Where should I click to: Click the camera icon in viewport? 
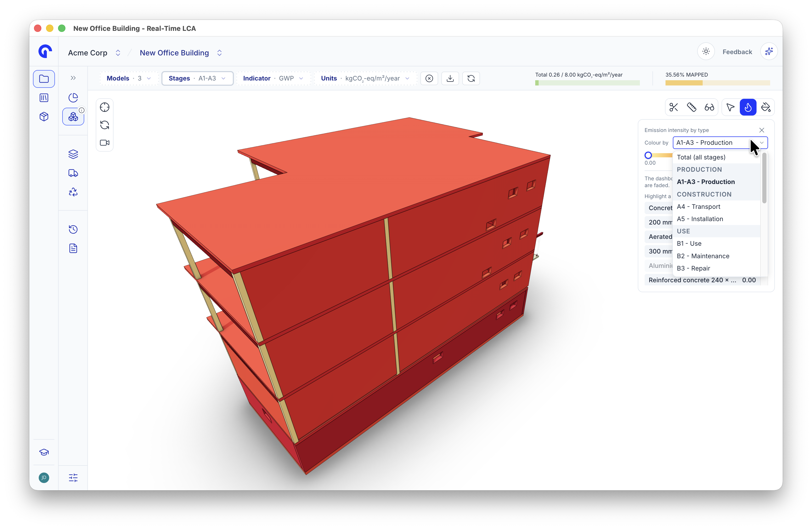tap(105, 143)
